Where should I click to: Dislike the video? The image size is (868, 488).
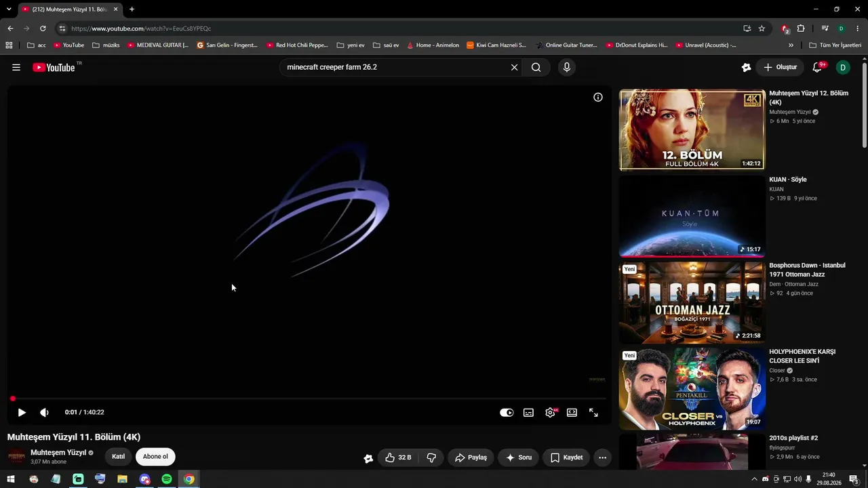coord(431,457)
